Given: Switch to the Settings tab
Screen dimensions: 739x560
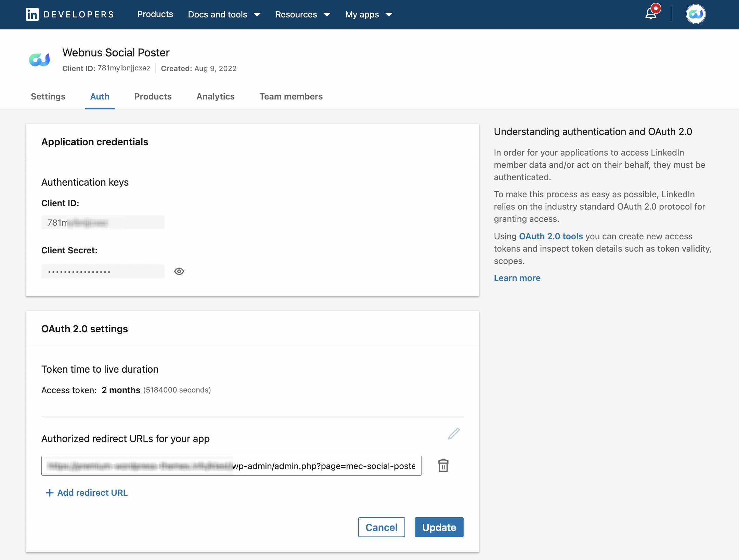Looking at the screenshot, I should coord(48,96).
